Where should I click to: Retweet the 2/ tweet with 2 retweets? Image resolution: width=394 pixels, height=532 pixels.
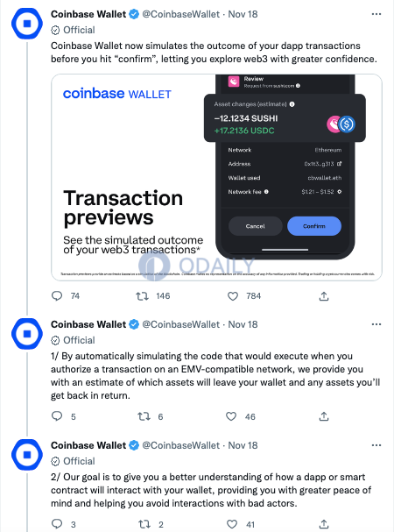pyautogui.click(x=144, y=524)
